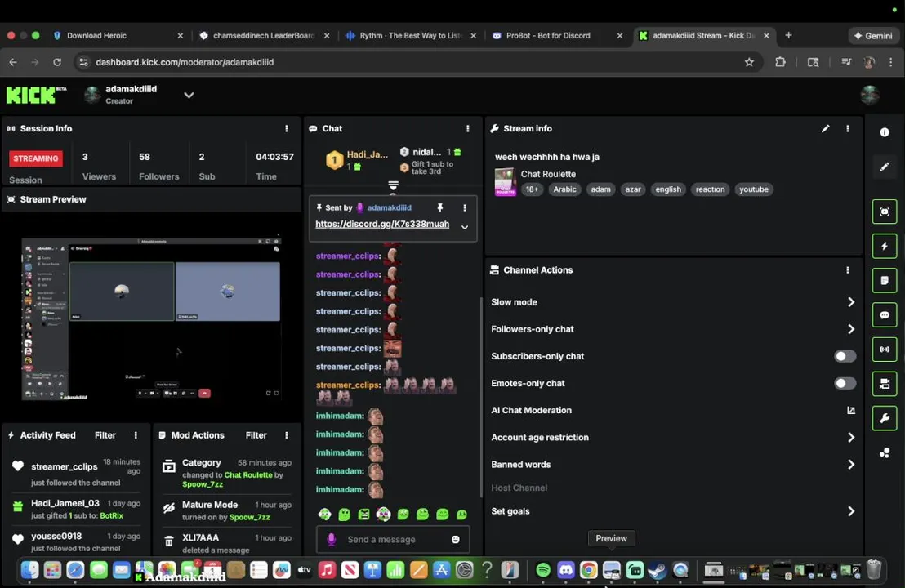This screenshot has height=588, width=905.
Task: Open AI Chat Moderation external link
Action: [x=851, y=410]
